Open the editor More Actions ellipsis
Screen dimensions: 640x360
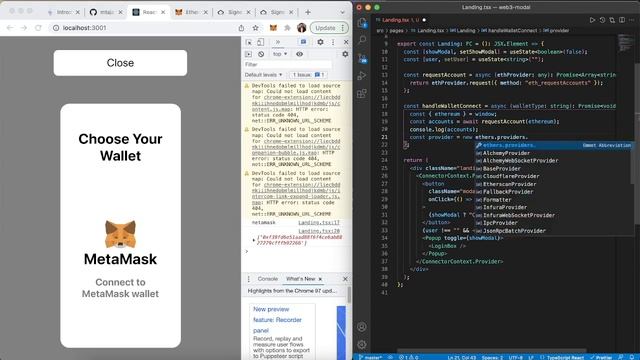tap(631, 20)
